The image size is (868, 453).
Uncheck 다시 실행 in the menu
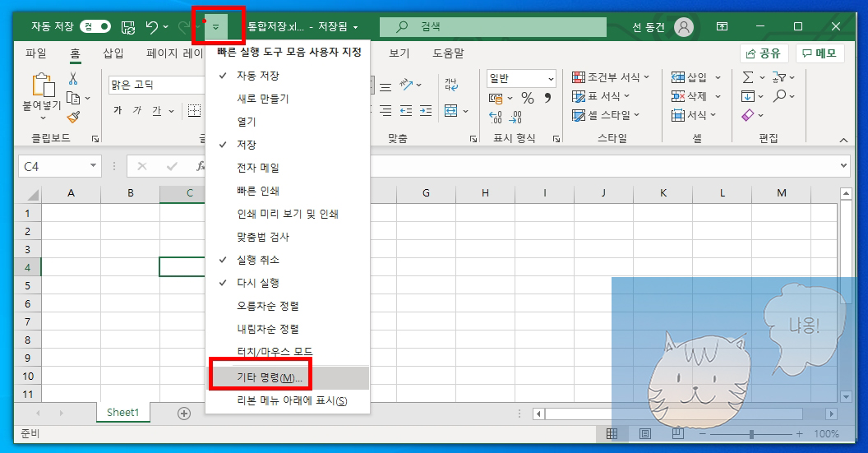click(288, 283)
